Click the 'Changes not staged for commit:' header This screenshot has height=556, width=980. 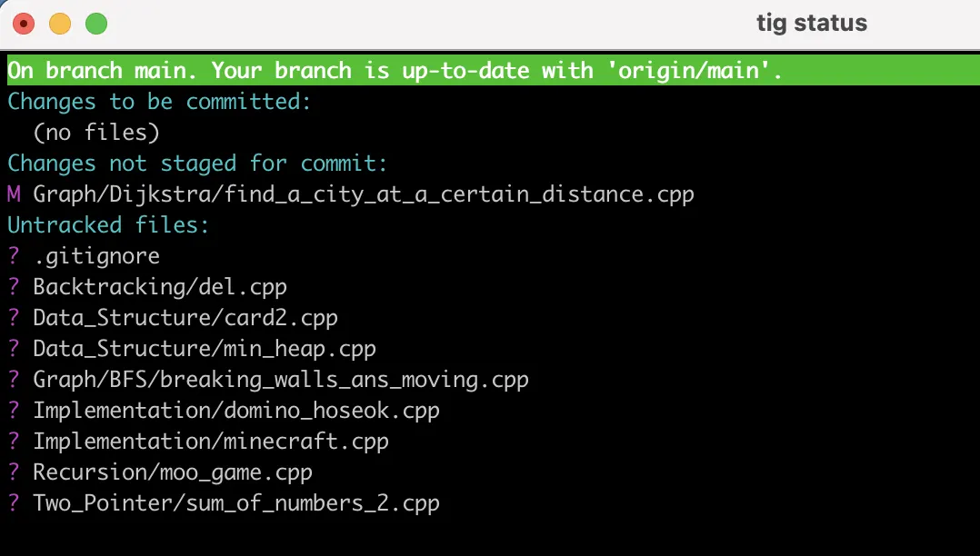pyautogui.click(x=197, y=163)
